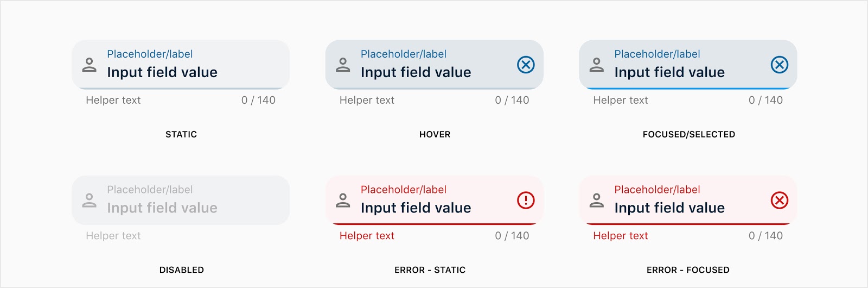This screenshot has height=288, width=868.
Task: Click the 0 / 140 counter under Focused field
Action: click(765, 100)
